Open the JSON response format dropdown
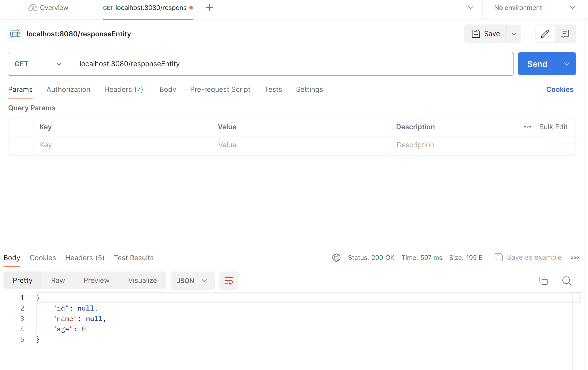This screenshot has width=588, height=370. tap(193, 281)
